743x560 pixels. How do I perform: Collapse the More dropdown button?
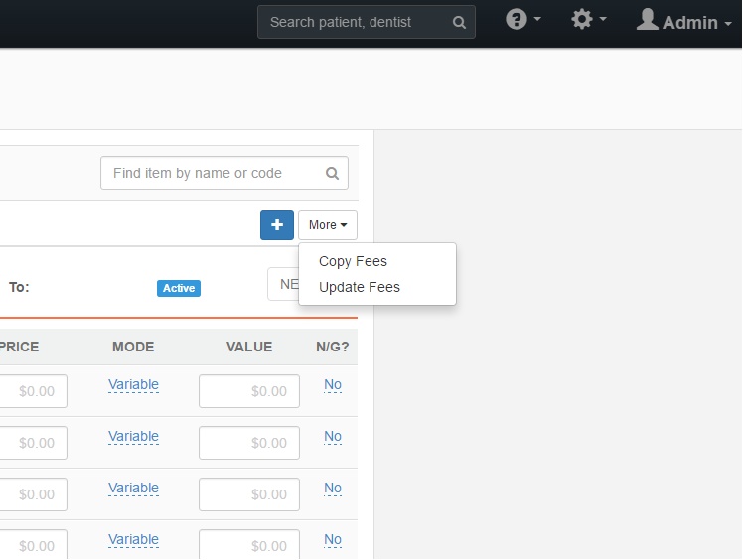click(327, 225)
